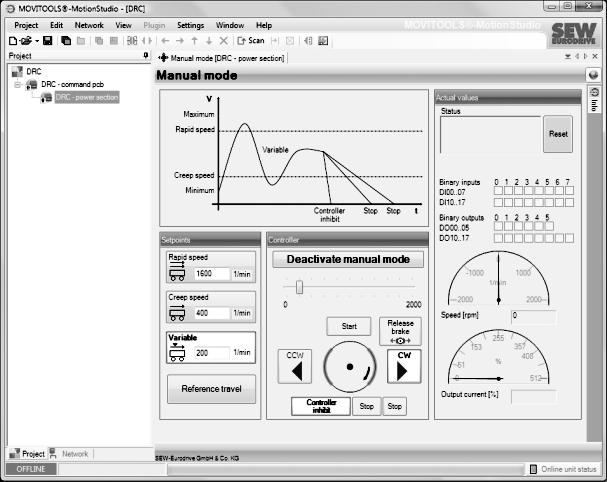607x482 pixels.
Task: Select the Manual mode [DRC - power section] tab
Action: point(221,58)
